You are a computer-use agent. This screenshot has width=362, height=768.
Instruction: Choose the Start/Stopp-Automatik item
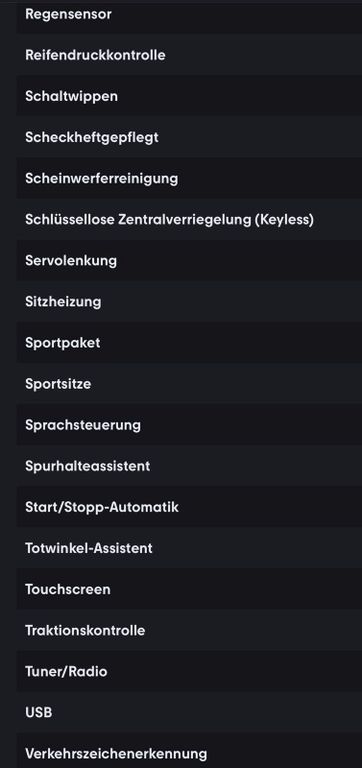(x=189, y=507)
